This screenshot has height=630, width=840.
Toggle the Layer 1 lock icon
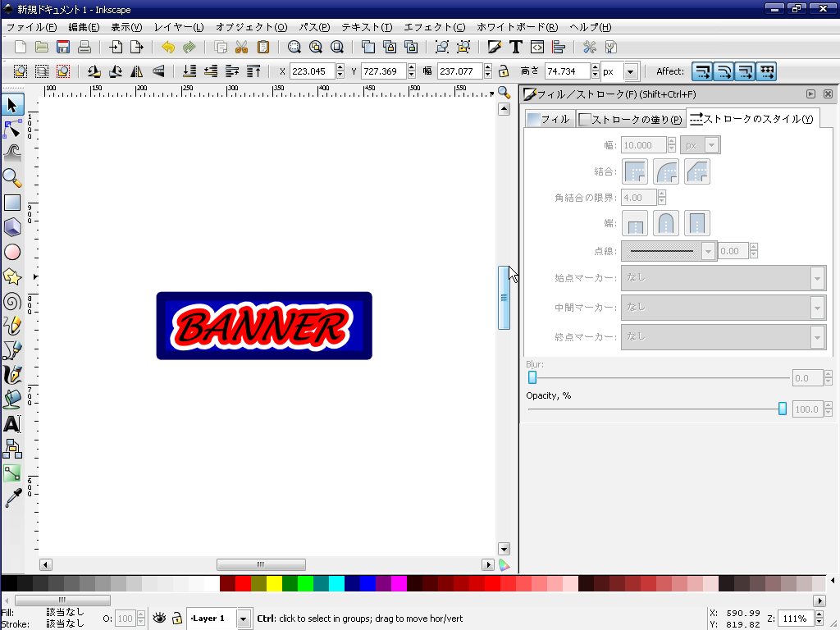click(x=177, y=619)
